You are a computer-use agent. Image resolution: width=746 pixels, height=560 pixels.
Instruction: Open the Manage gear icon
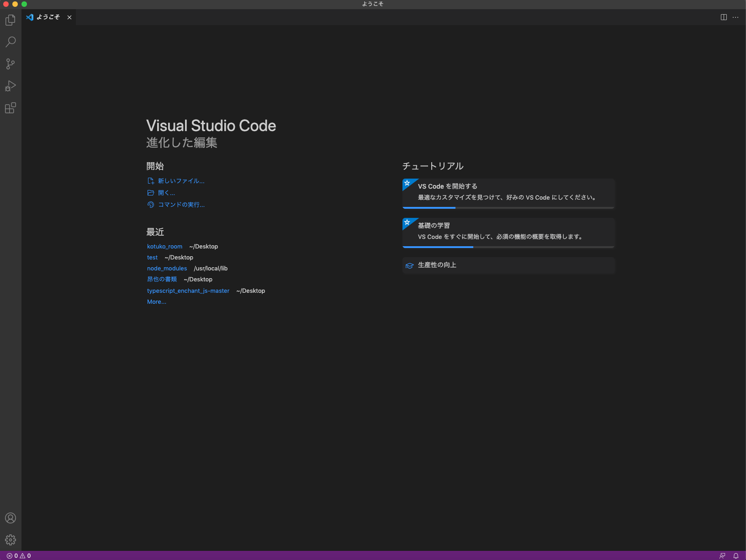click(x=11, y=540)
